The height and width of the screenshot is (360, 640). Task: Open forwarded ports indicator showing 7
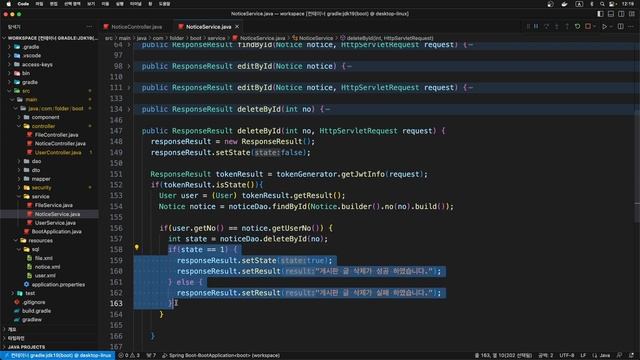pos(151,356)
